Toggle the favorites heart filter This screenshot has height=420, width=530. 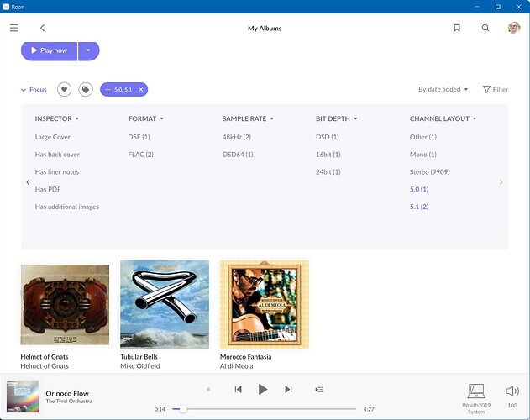(64, 89)
